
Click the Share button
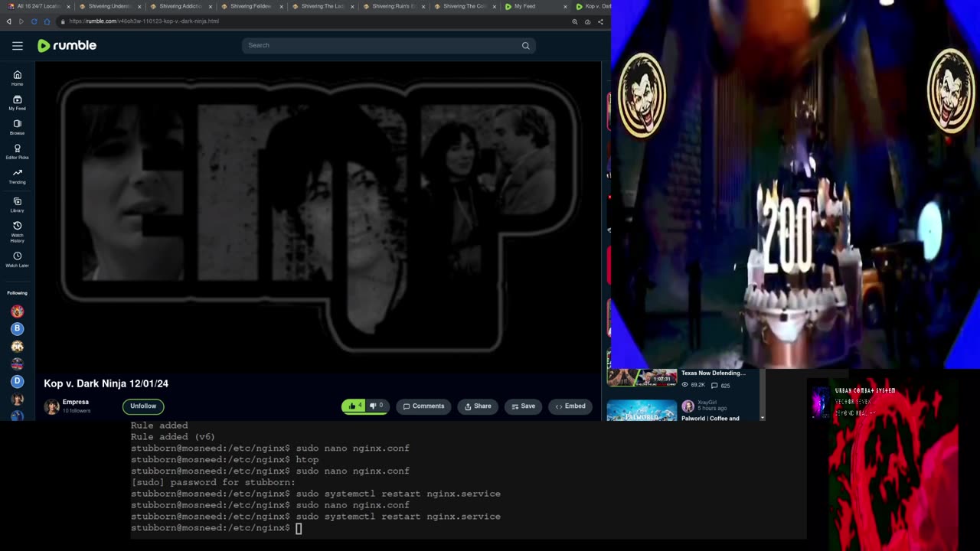(478, 406)
